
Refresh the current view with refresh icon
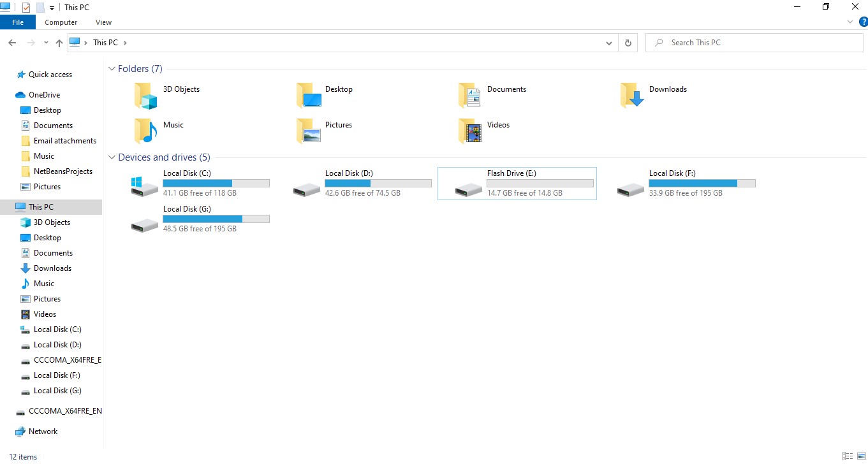[628, 42]
